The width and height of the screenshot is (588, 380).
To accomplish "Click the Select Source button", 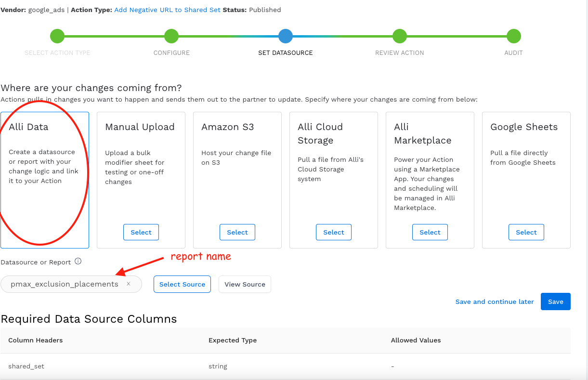I will pyautogui.click(x=182, y=284).
